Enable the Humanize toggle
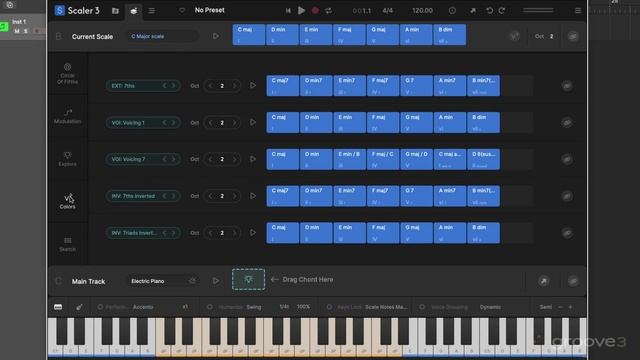Screen dimensions: 640x360 pyautogui.click(x=209, y=307)
